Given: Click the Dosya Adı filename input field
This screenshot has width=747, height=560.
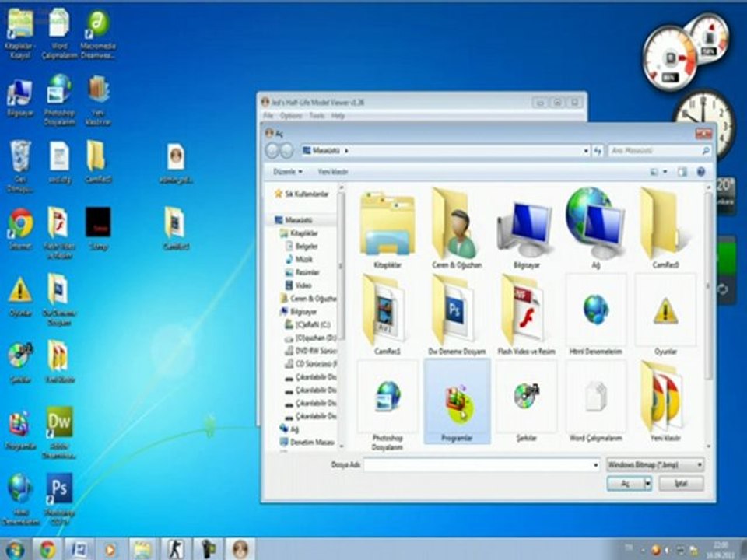Looking at the screenshot, I should point(477,465).
